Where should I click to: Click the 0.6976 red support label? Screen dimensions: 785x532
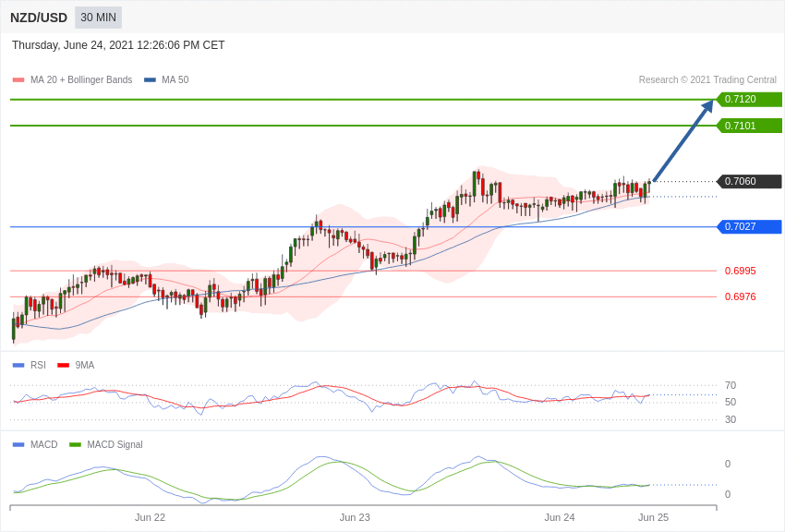point(741,296)
